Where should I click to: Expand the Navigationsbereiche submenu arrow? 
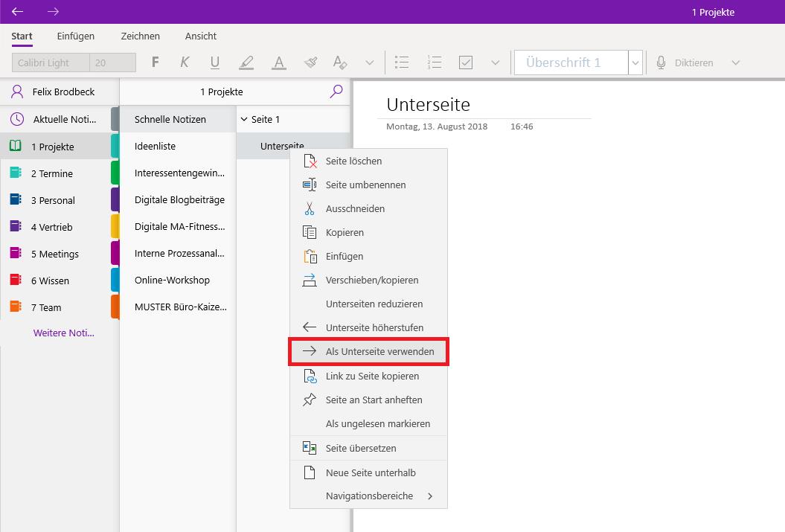point(430,496)
